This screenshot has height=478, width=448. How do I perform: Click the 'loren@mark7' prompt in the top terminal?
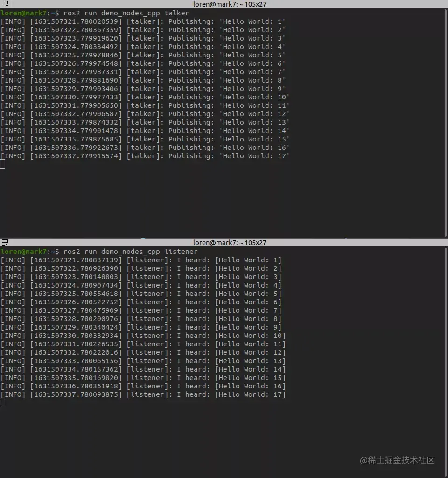[23, 13]
